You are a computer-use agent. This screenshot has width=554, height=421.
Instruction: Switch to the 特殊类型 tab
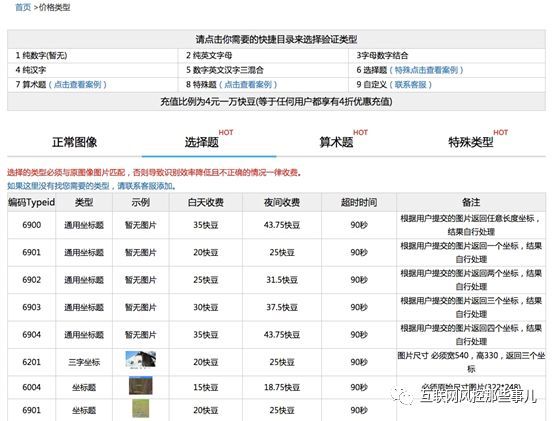point(471,142)
